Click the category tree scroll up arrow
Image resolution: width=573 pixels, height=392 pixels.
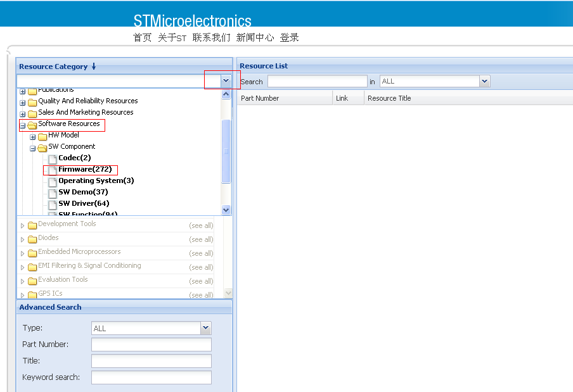pyautogui.click(x=226, y=94)
